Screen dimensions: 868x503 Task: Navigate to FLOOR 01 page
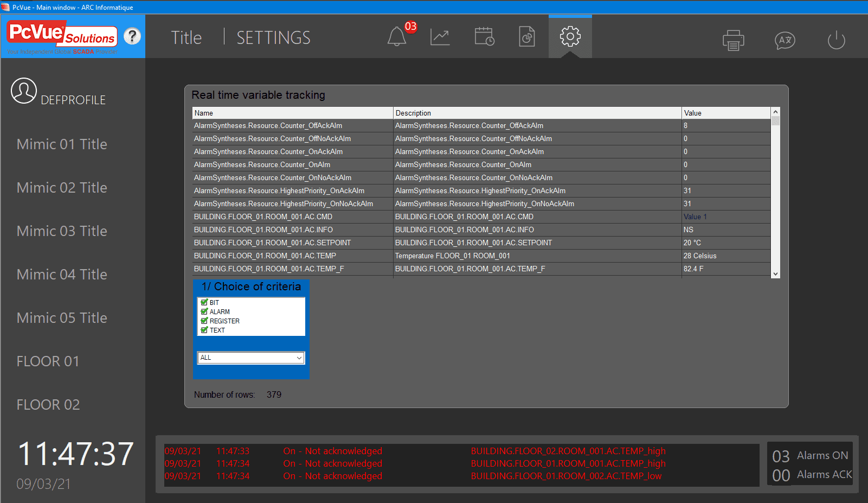[x=48, y=361]
